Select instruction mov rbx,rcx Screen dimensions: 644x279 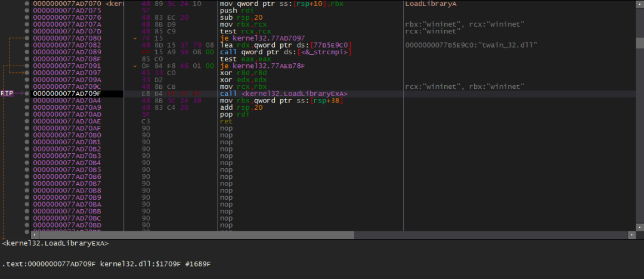coord(243,24)
